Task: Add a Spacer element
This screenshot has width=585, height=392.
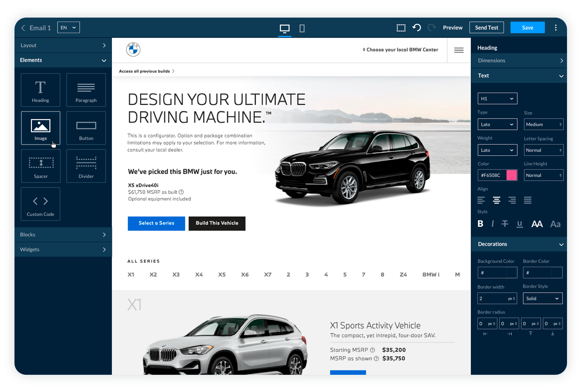Action: 41,166
